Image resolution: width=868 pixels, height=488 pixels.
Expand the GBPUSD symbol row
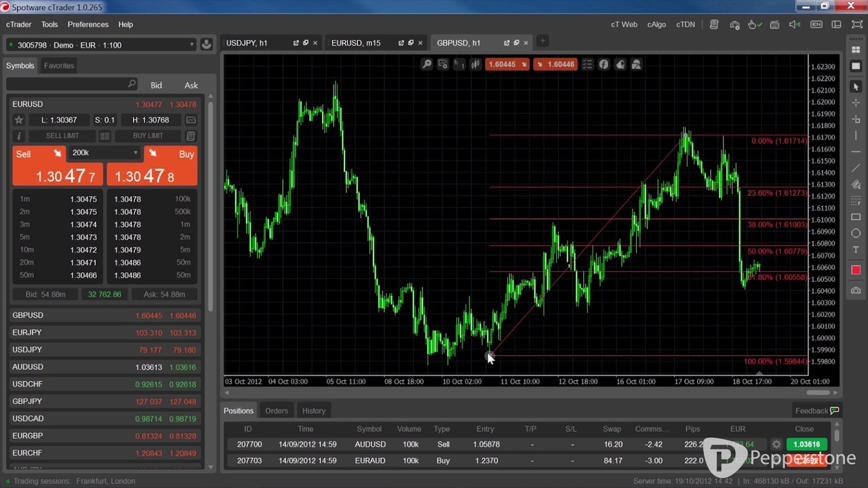(x=105, y=315)
